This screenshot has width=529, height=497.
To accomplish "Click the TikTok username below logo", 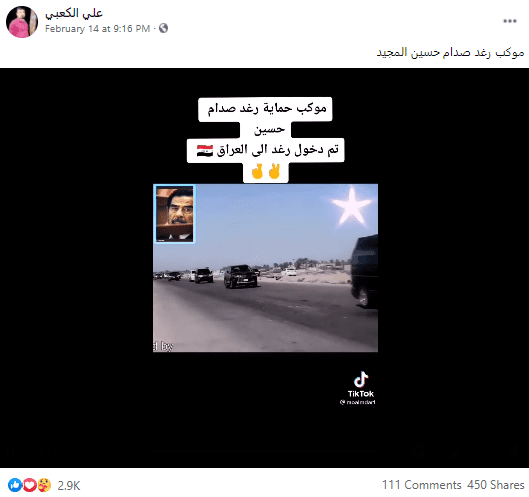I will pos(358,402).
